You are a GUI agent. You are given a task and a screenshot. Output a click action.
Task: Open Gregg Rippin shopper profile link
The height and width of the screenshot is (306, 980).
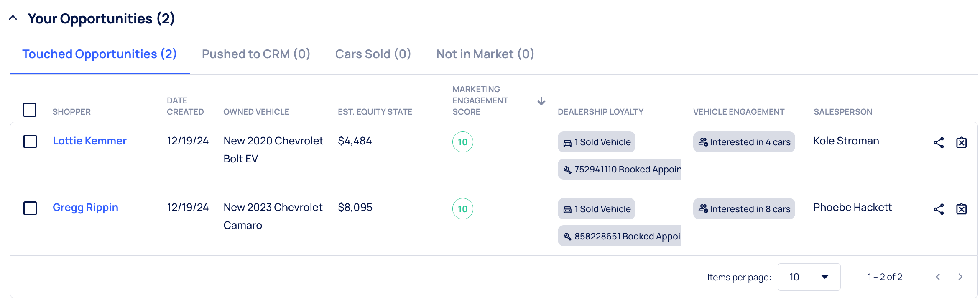click(85, 208)
